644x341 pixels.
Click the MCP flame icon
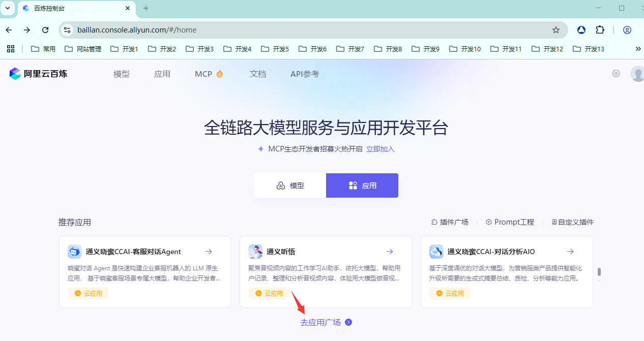[220, 74]
